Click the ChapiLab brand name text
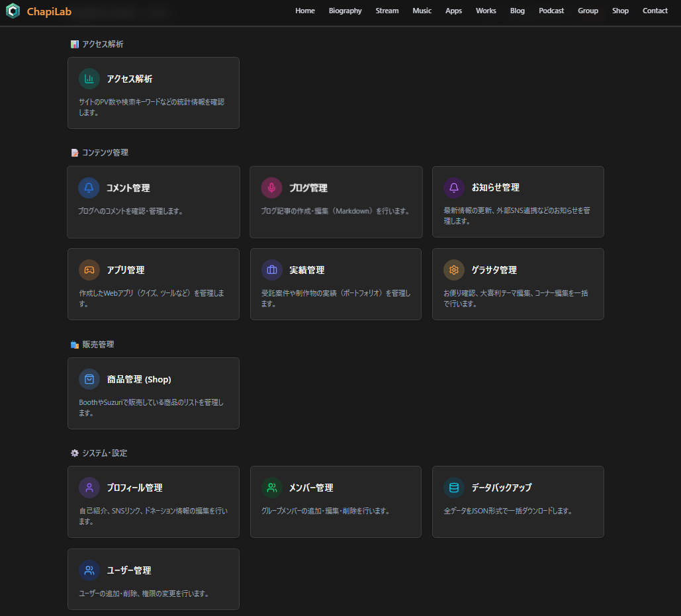The height and width of the screenshot is (616, 681). click(x=49, y=11)
